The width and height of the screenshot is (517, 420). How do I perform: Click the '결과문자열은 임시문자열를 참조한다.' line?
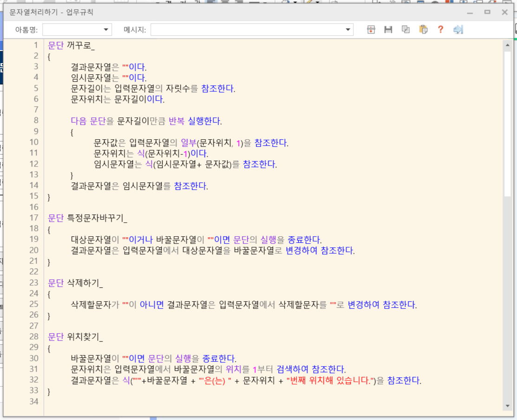coord(139,186)
